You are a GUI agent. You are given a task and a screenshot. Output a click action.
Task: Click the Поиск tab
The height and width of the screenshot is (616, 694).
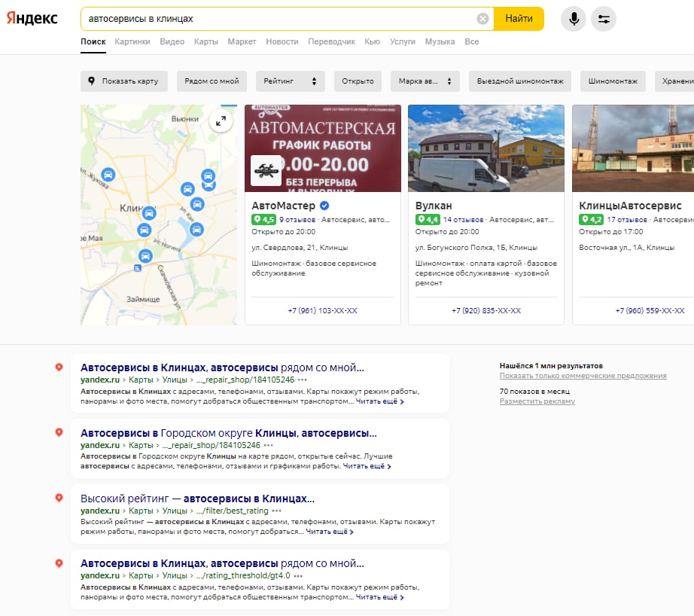coord(93,41)
